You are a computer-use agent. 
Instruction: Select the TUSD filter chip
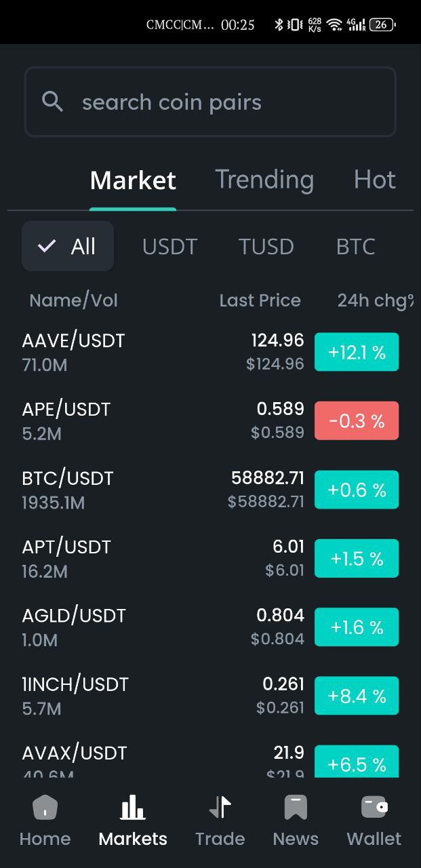266,247
